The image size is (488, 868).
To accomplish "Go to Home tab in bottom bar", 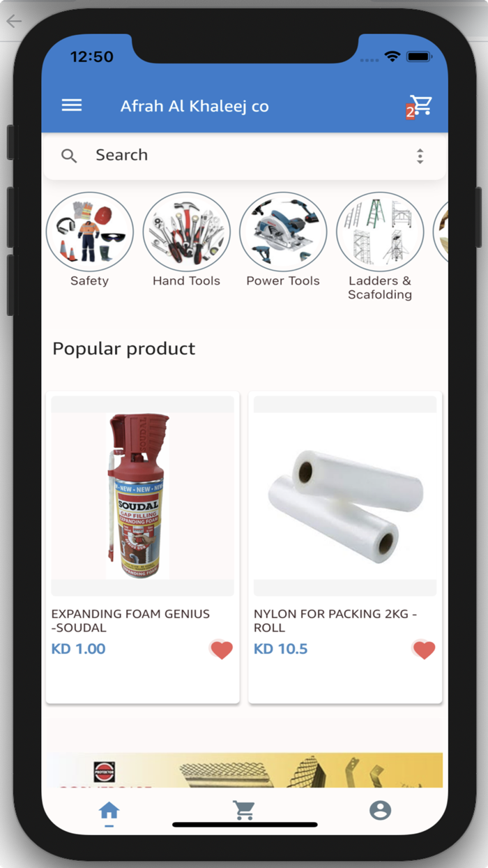I will click(x=109, y=811).
